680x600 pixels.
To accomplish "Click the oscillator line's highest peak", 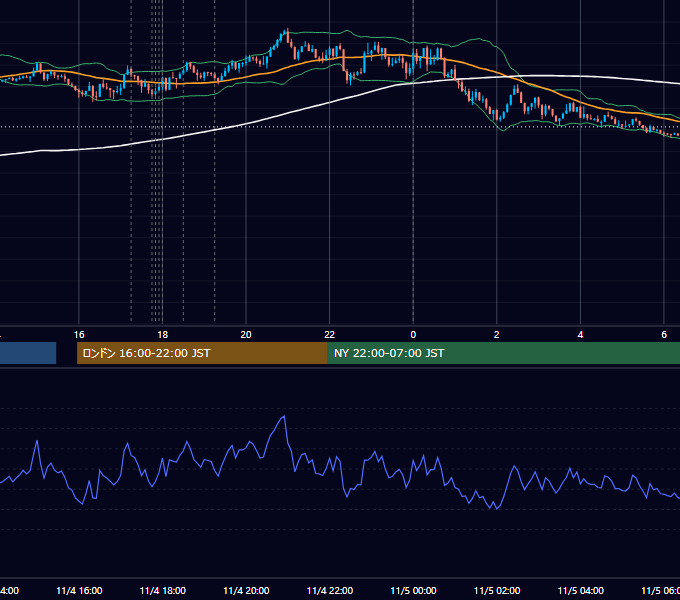I will click(284, 417).
